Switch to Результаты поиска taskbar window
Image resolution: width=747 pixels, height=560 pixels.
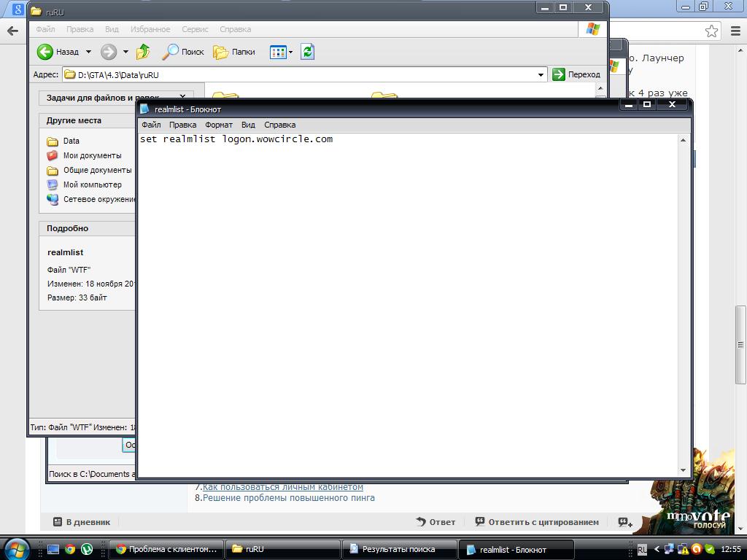[x=398, y=549]
